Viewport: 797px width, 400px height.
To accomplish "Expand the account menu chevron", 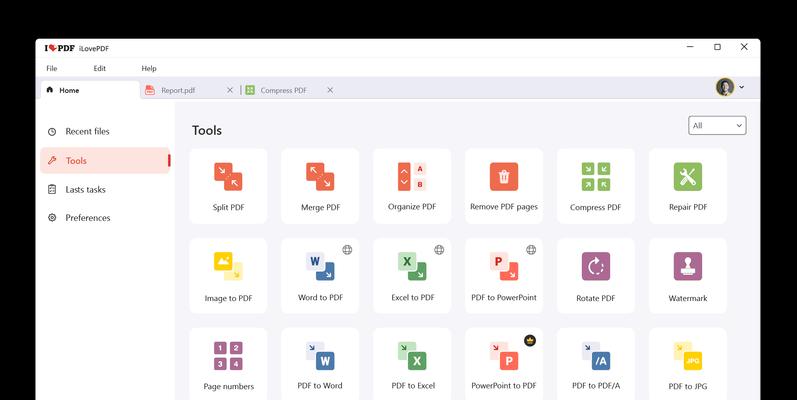I will click(742, 87).
